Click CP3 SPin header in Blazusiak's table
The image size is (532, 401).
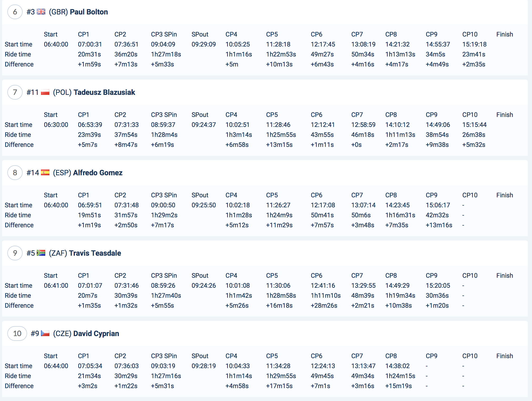pyautogui.click(x=164, y=115)
